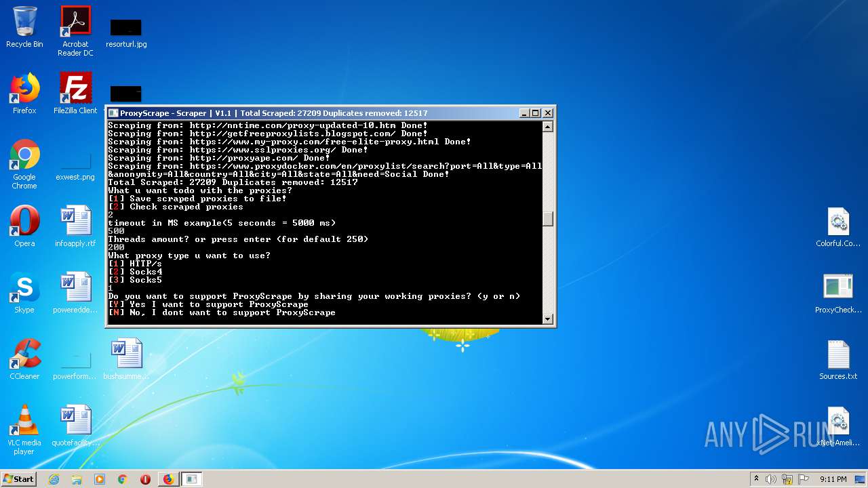868x488 pixels.
Task: Open Windows Media Player from taskbar
Action: click(x=100, y=479)
